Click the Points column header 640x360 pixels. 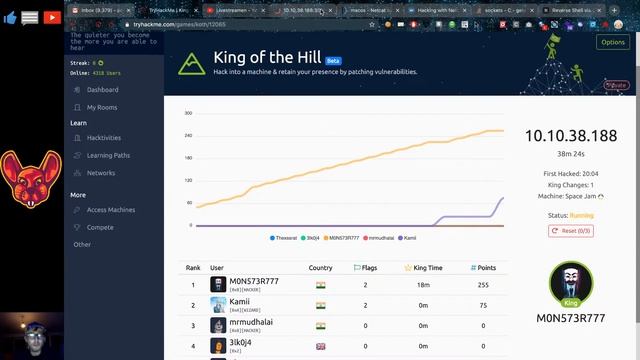pyautogui.click(x=483, y=268)
